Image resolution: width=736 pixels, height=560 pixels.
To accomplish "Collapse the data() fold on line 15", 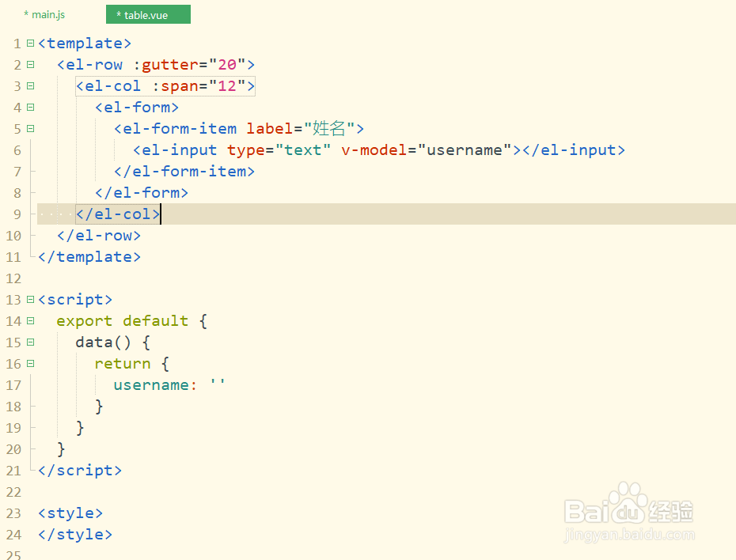I will pyautogui.click(x=31, y=342).
